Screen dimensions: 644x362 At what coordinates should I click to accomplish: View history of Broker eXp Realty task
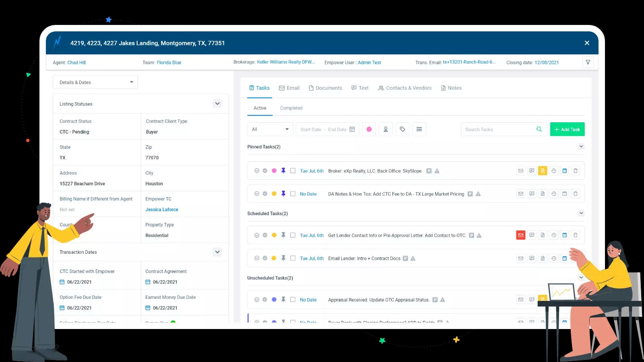[x=554, y=171]
